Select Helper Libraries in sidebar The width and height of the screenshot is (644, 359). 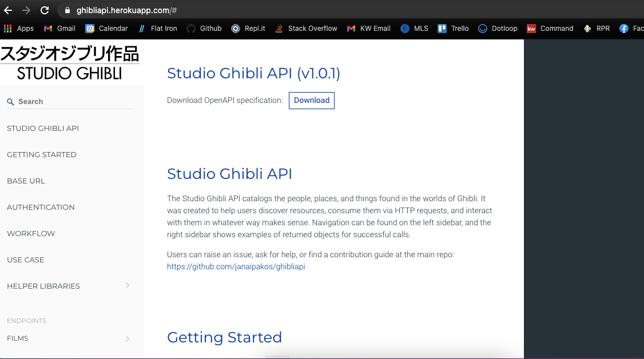click(x=43, y=286)
